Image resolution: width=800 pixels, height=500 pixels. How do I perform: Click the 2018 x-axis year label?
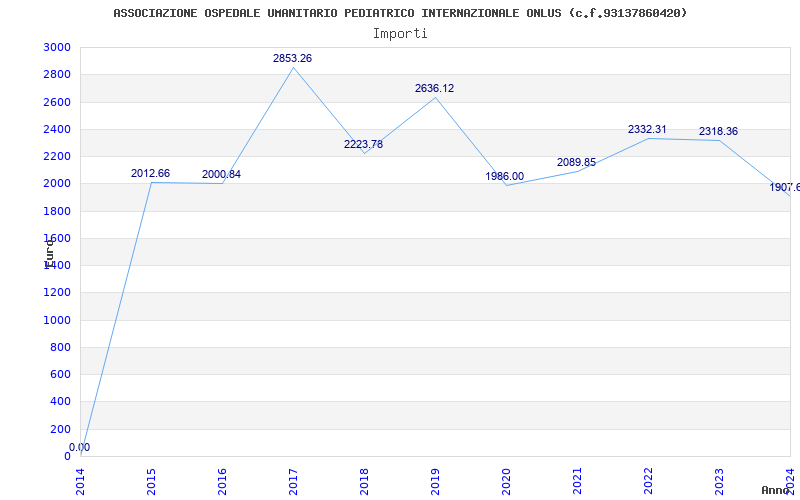[x=364, y=482]
